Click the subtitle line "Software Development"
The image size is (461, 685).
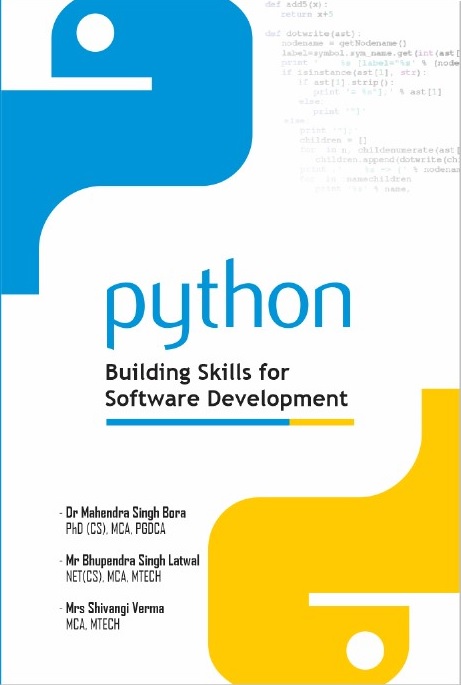[x=227, y=398]
